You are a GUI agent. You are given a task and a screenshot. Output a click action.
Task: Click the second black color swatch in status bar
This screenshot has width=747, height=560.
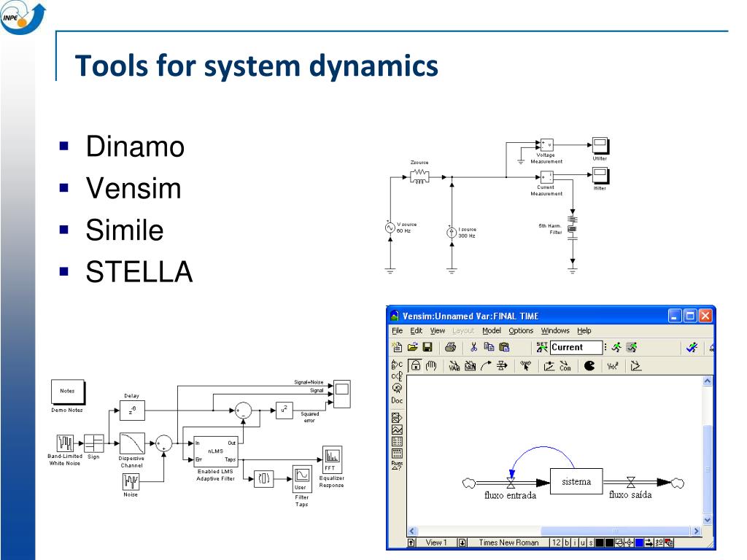[609, 542]
